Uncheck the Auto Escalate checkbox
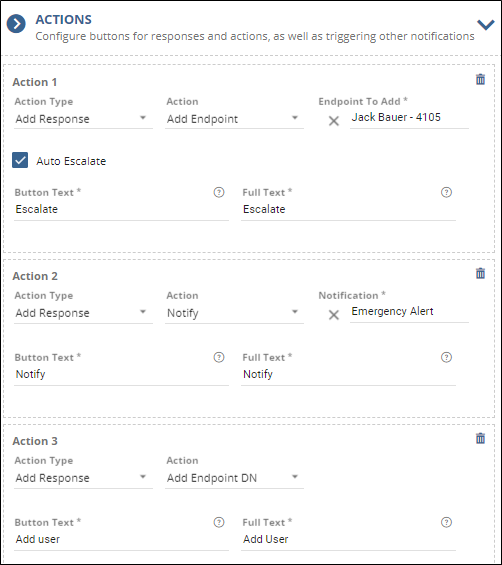This screenshot has width=502, height=565. pyautogui.click(x=20, y=160)
